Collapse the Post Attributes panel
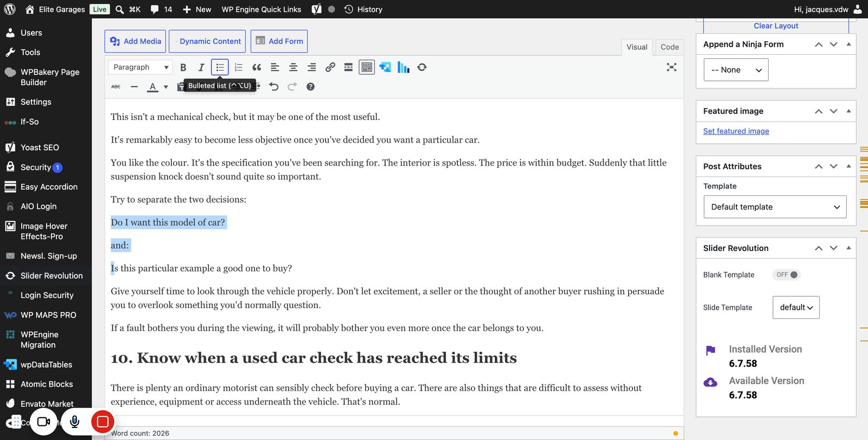This screenshot has height=440, width=868. tap(849, 167)
